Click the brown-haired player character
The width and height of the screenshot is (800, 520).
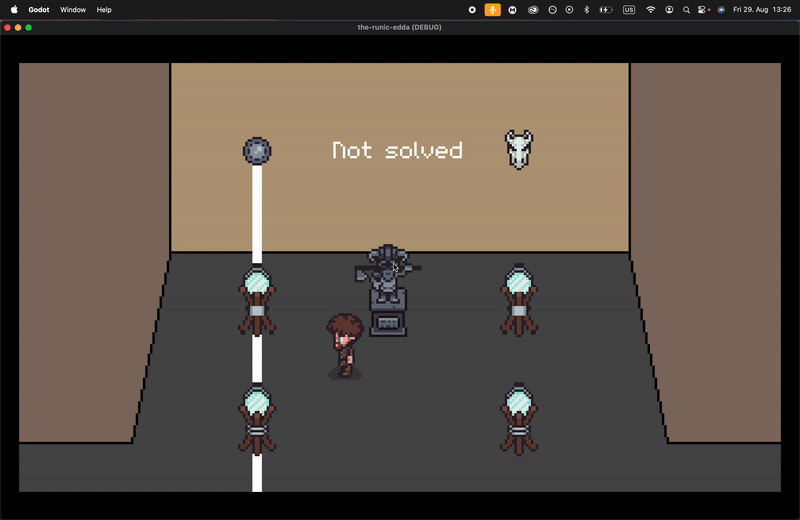344,345
